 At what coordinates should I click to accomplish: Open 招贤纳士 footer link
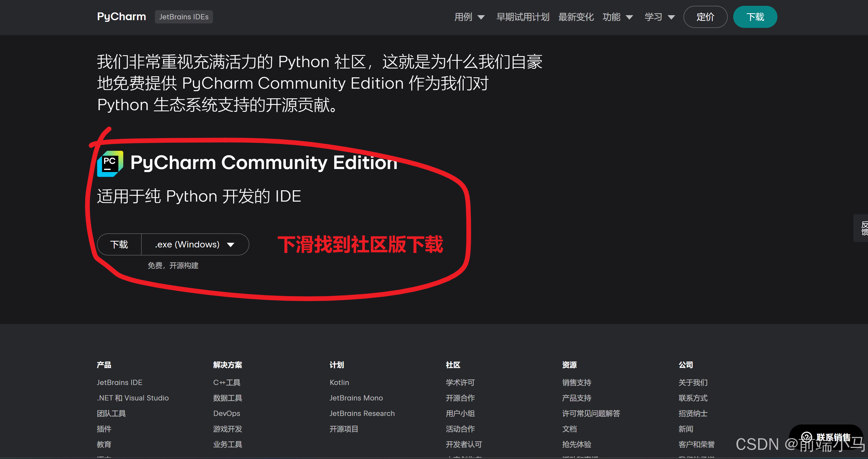click(x=693, y=413)
